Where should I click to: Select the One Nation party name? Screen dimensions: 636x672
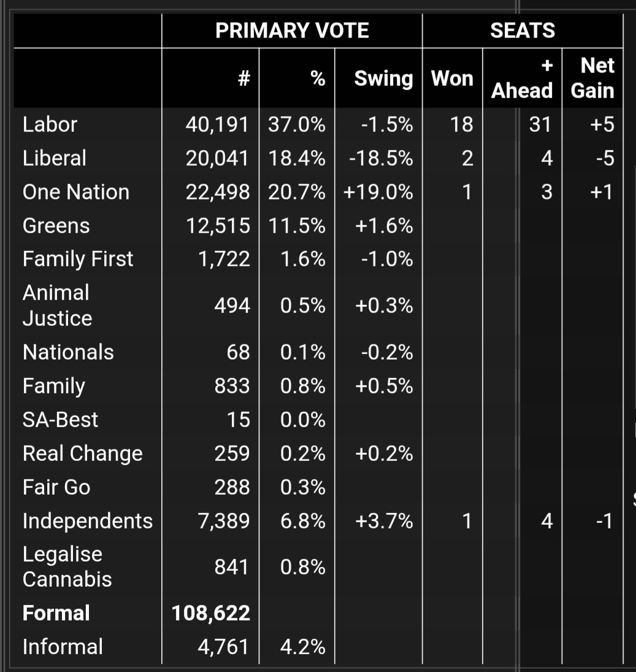tap(76, 192)
